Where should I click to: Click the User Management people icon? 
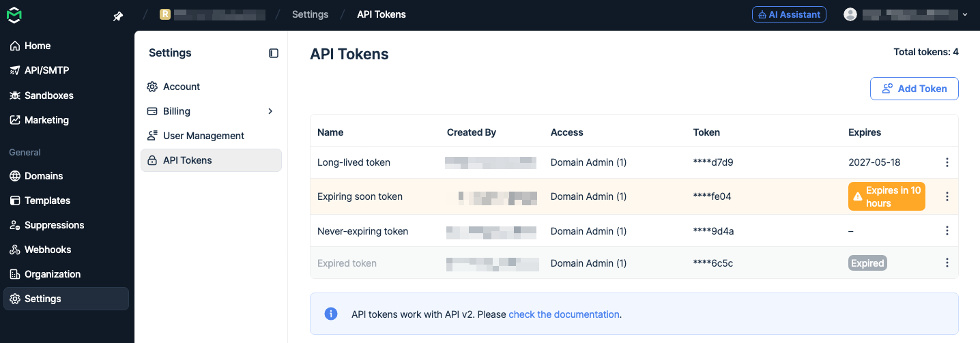pos(152,136)
